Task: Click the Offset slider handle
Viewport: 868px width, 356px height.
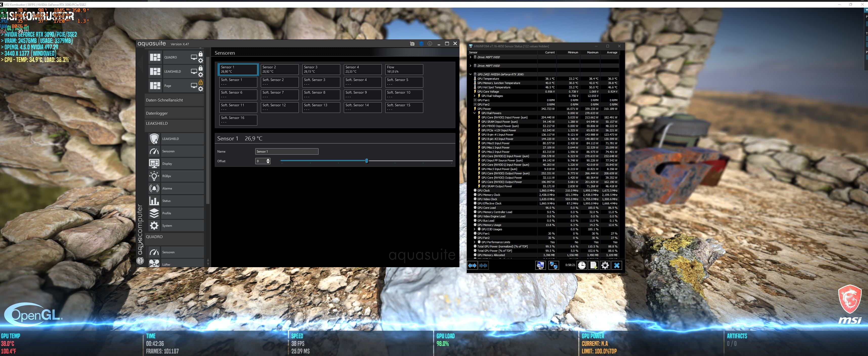Action: coord(367,161)
